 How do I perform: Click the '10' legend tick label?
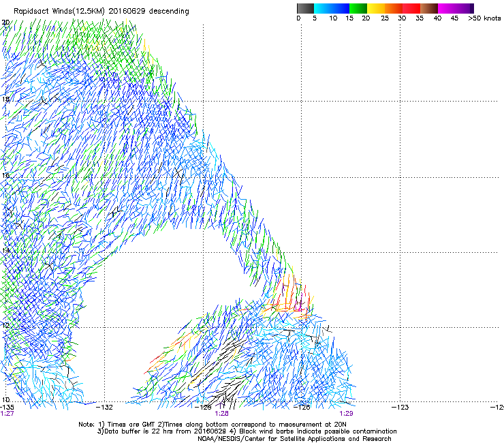point(333,18)
